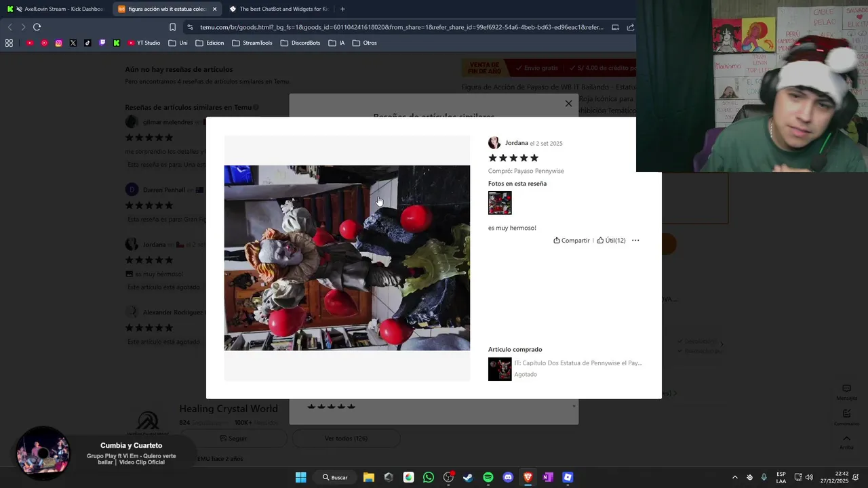868x488 pixels.
Task: Open ESP LAA language switcher
Action: coord(781,477)
